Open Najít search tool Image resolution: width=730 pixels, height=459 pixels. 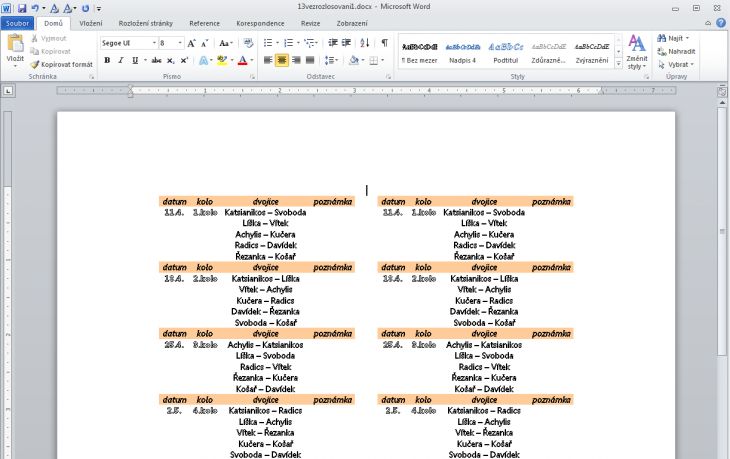[673, 38]
